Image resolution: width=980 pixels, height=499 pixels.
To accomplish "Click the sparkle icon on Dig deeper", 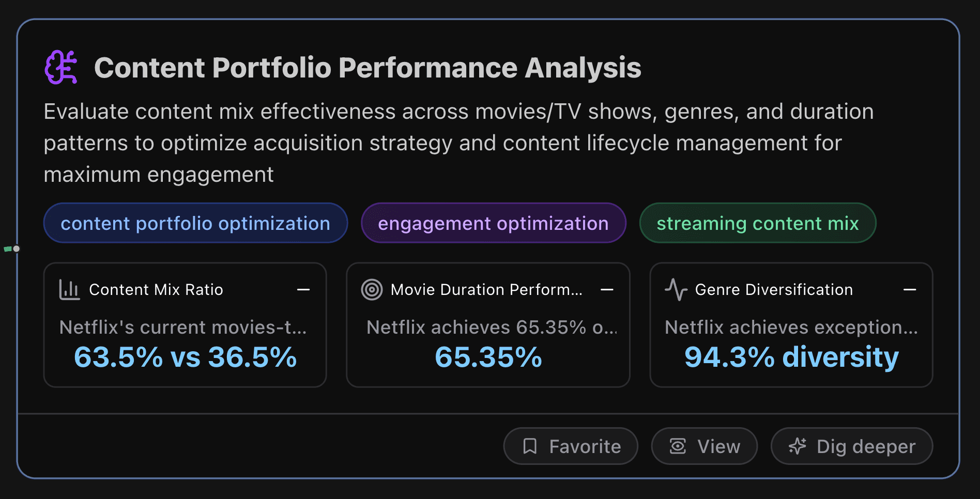I will [798, 445].
